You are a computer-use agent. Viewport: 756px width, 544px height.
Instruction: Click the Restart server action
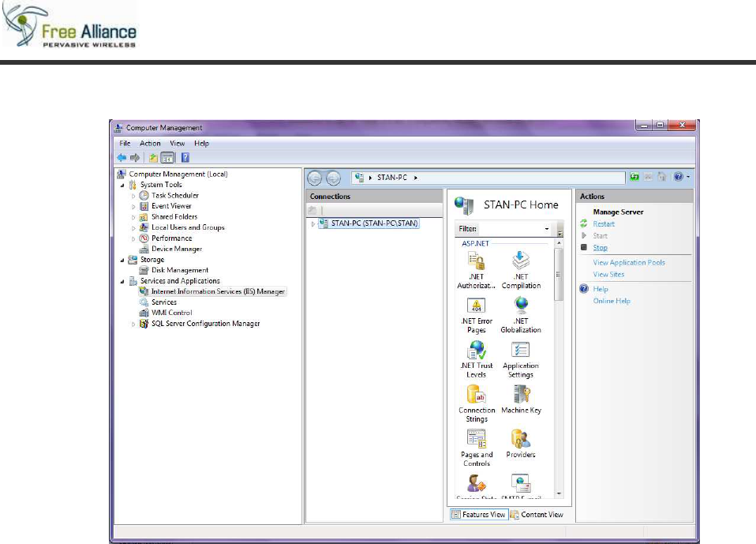click(x=604, y=223)
